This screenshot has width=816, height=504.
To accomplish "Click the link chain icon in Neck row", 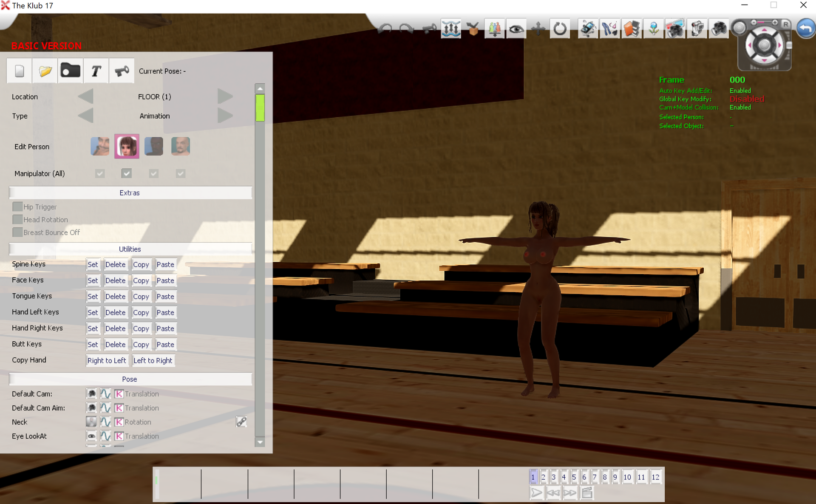I will click(x=241, y=422).
